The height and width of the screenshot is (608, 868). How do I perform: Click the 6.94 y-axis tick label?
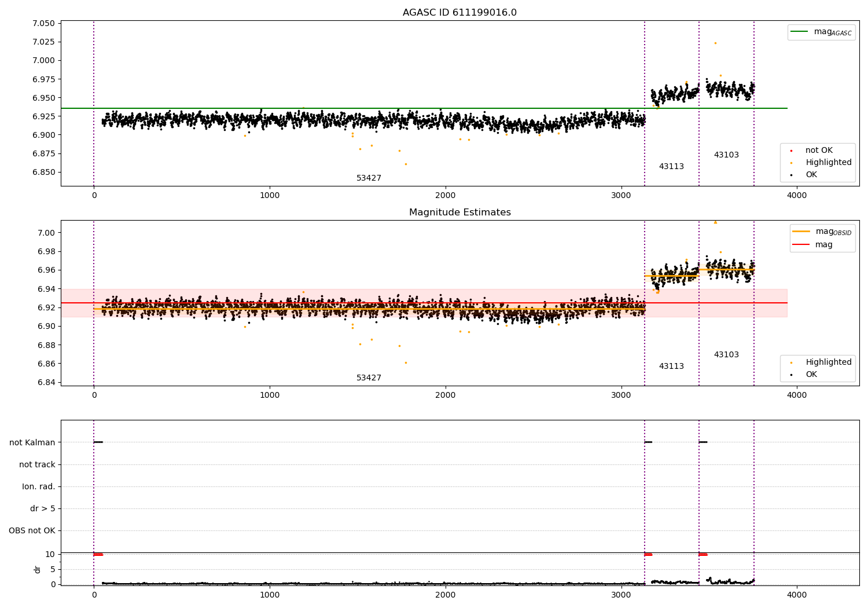(46, 290)
